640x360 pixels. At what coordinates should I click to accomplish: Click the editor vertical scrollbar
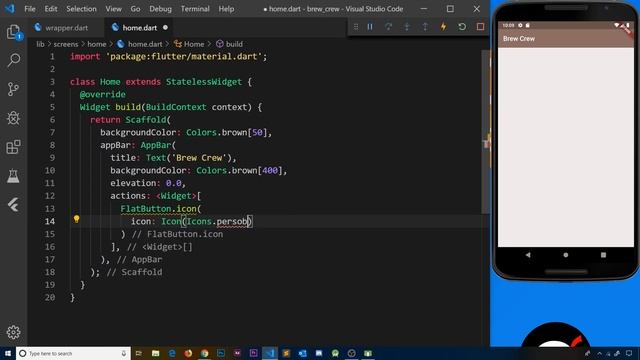click(485, 131)
